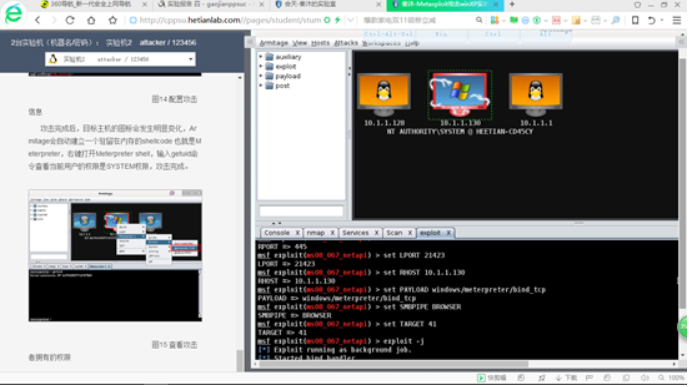This screenshot has width=689, height=387.
Task: Collapse the left instructions panel arrow
Action: click(250, 42)
